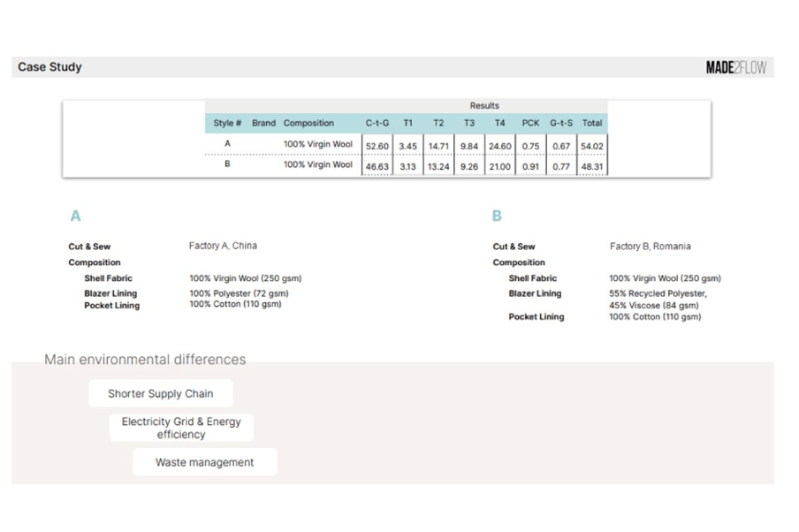Click the teal section A heading
This screenshot has height=532, width=799.
point(76,216)
